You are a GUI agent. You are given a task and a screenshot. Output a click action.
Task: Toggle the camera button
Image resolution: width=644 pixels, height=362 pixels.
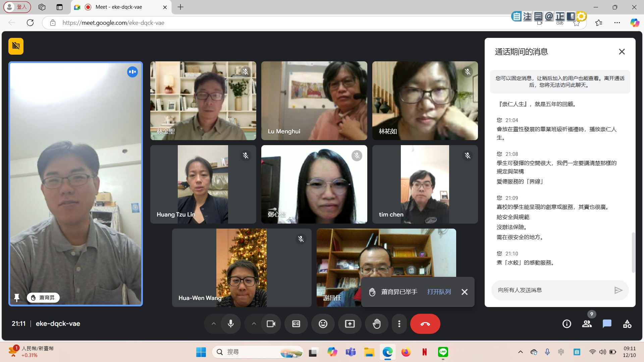[271, 324]
